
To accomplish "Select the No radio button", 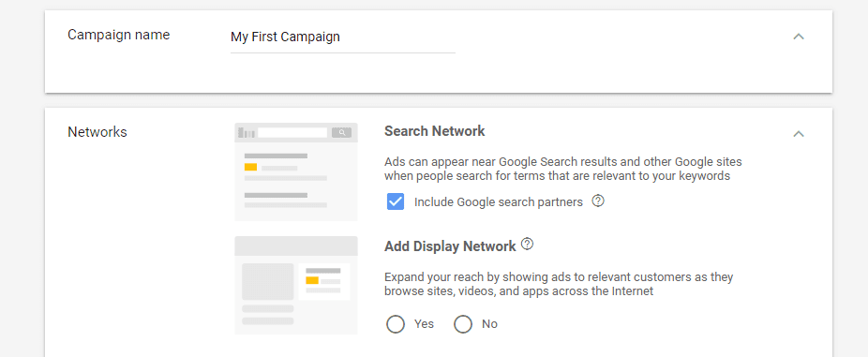I will pos(463,324).
